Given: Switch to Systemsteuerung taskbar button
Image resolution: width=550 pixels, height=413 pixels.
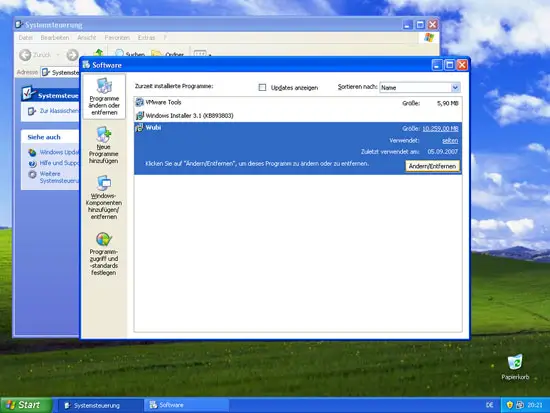Looking at the screenshot, I should pos(100,405).
